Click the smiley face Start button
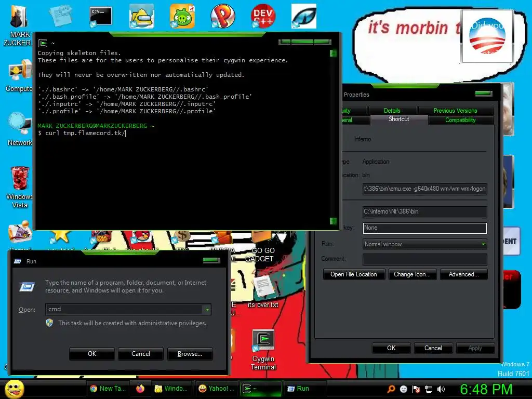 14,389
